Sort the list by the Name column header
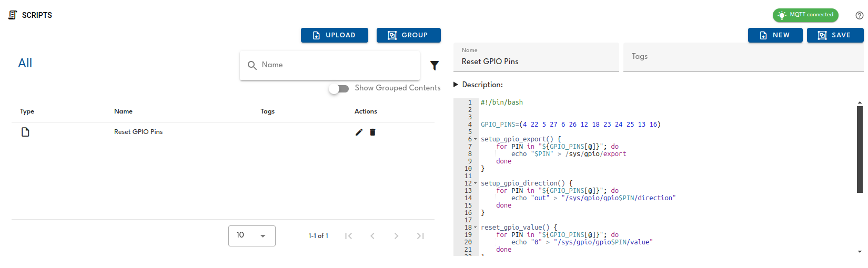 tap(123, 111)
